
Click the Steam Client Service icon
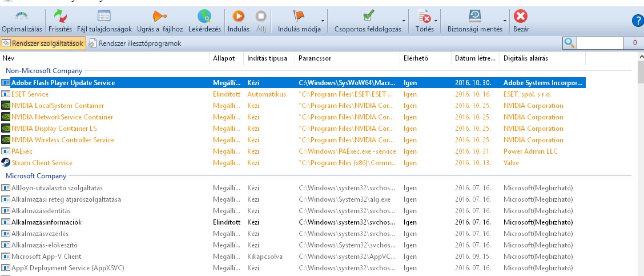6,162
